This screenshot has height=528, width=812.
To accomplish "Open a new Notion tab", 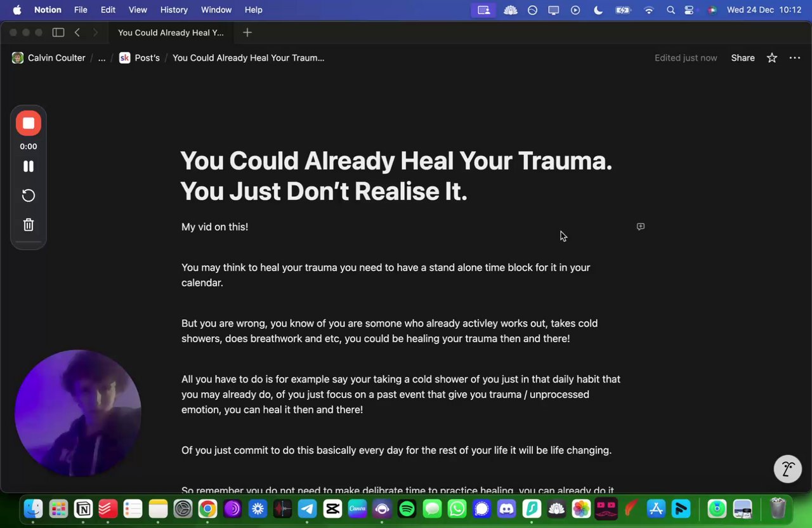I will click(247, 32).
